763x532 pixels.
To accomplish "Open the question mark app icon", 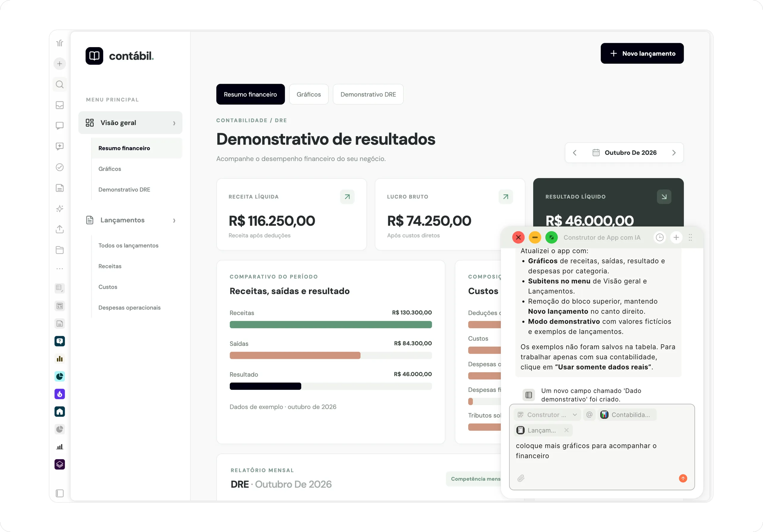I will 60,341.
